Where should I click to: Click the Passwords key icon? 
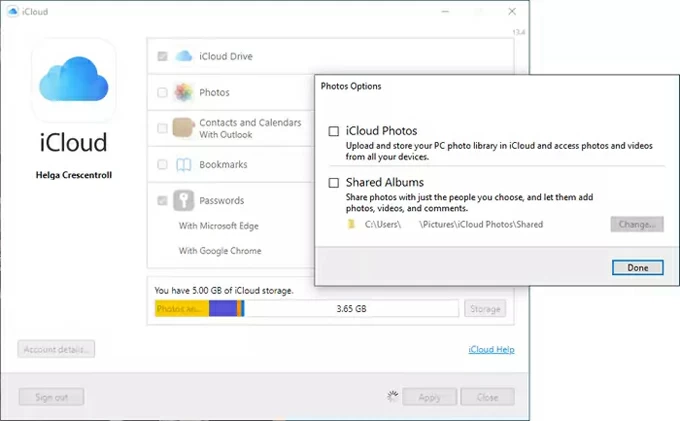pos(183,200)
